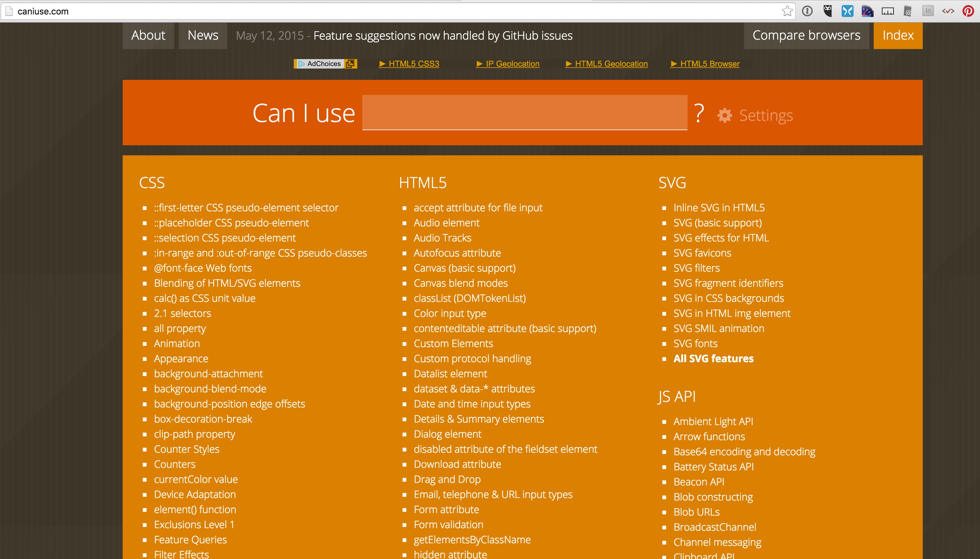Open ::placeholder CSS pseudo-element
The height and width of the screenshot is (559, 980).
(231, 223)
